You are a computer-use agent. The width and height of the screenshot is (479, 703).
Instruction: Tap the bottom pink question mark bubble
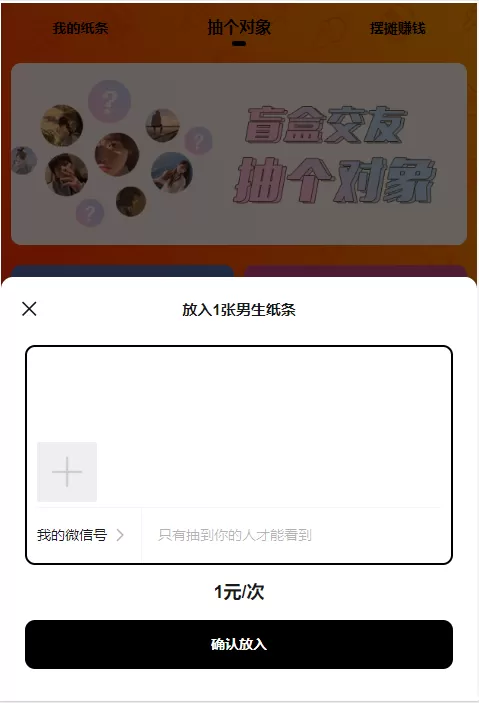[90, 213]
